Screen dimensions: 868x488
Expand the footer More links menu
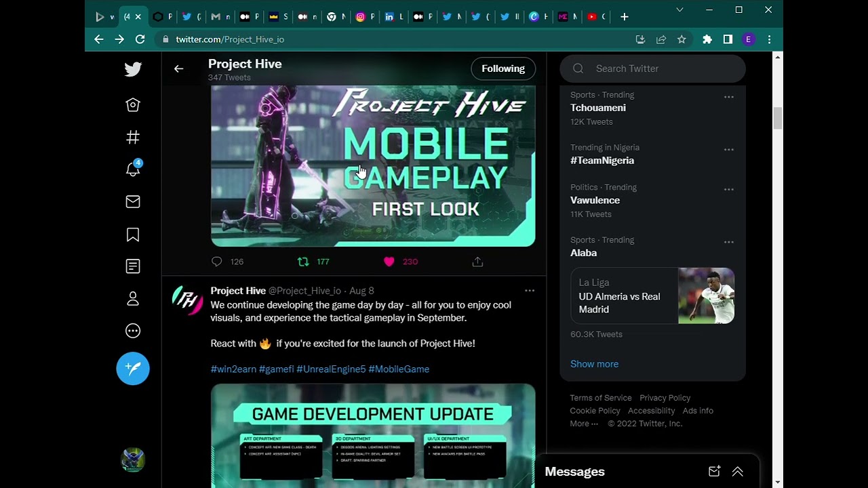click(x=584, y=424)
